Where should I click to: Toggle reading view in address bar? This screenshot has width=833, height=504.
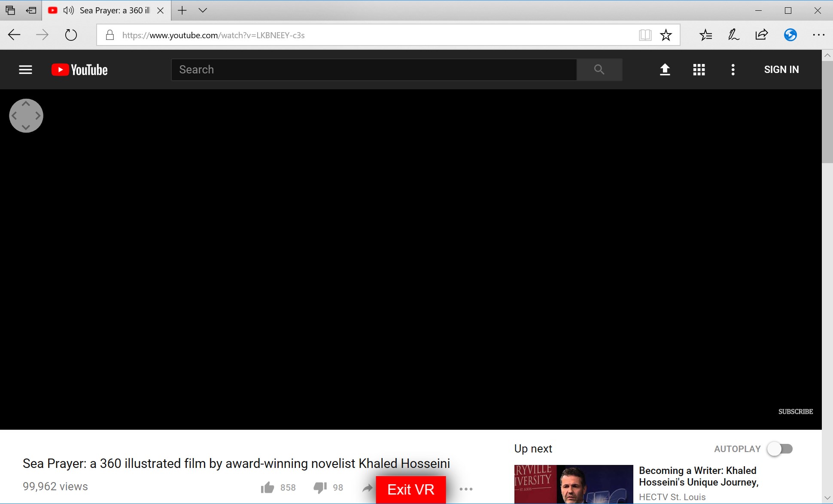pos(645,35)
